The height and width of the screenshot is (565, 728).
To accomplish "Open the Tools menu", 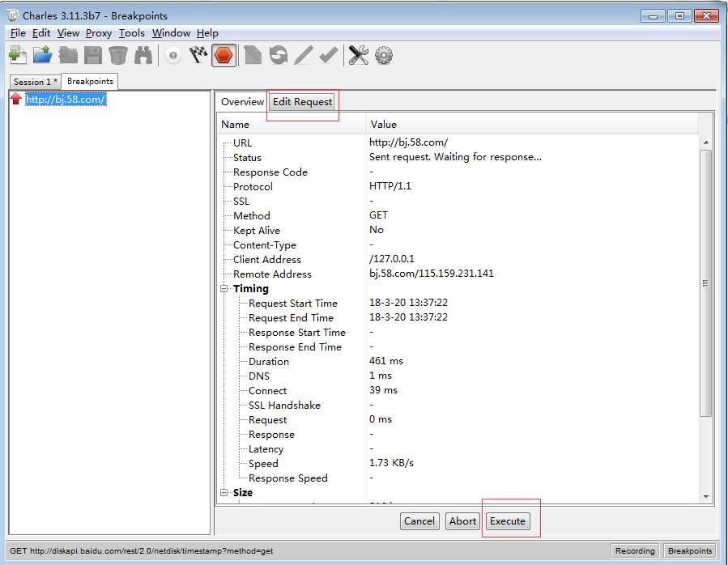I will (131, 33).
